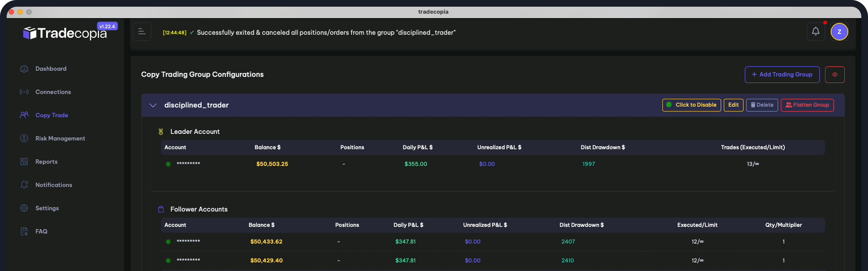868x271 pixels.
Task: Toggle the red eye visibility button
Action: click(x=835, y=75)
